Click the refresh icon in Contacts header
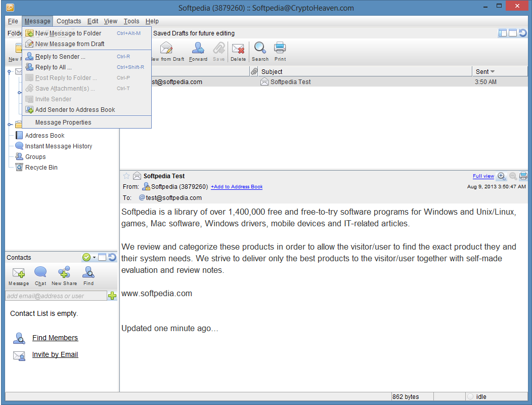 (x=112, y=257)
